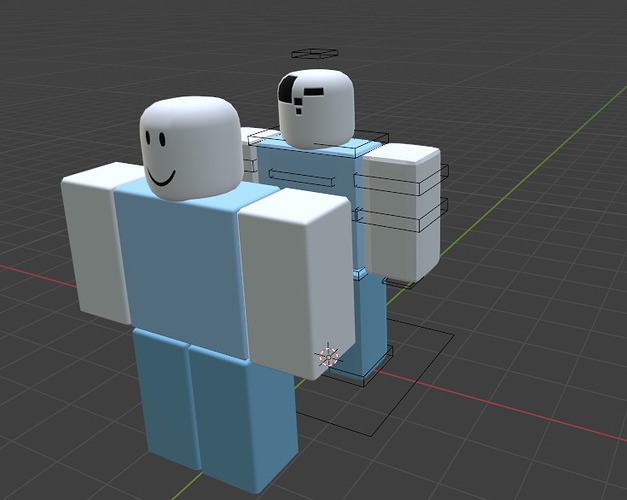This screenshot has width=627, height=500.
Task: Click the 3D cursor crosshair
Action: pyautogui.click(x=329, y=357)
